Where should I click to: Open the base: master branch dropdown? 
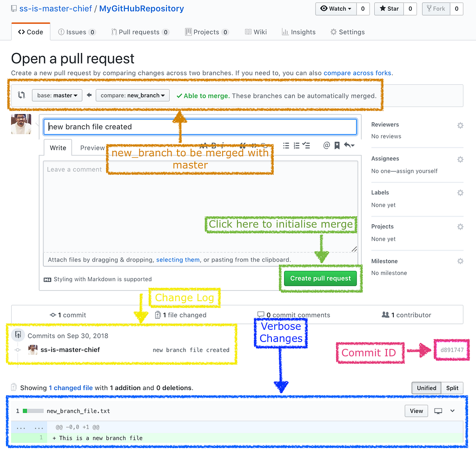(57, 95)
